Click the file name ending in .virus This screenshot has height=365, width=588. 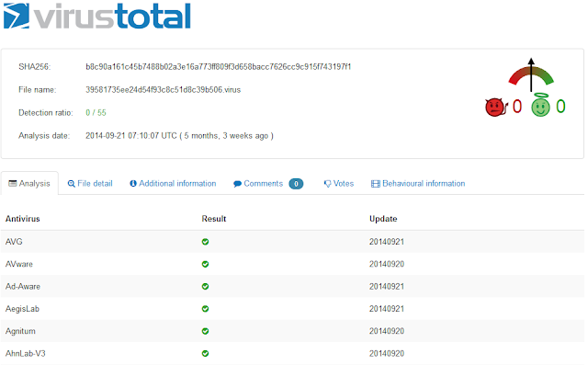coord(164,90)
